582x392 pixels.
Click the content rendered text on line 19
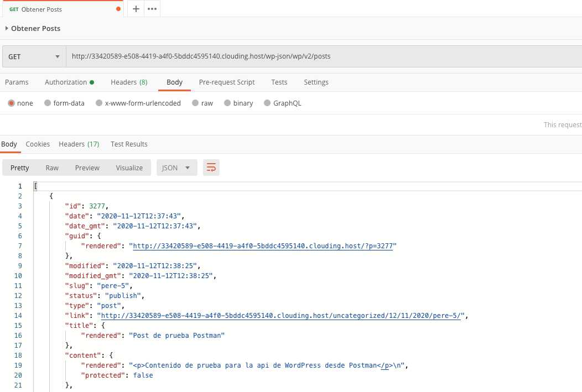point(267,365)
